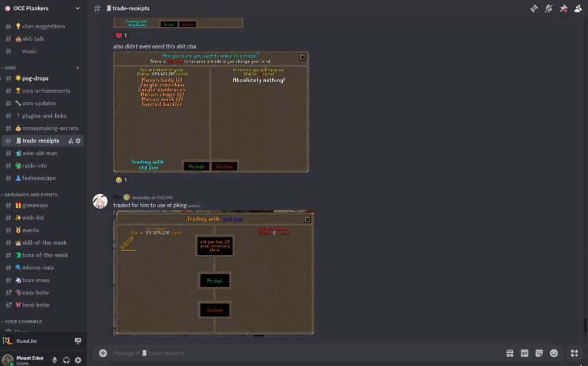
Task: Click the RuneLite activity status
Action: point(26,341)
